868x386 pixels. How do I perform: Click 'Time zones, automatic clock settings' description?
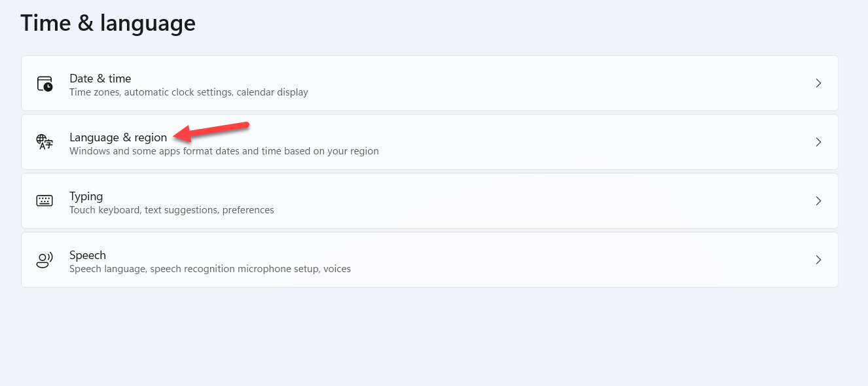coord(189,92)
